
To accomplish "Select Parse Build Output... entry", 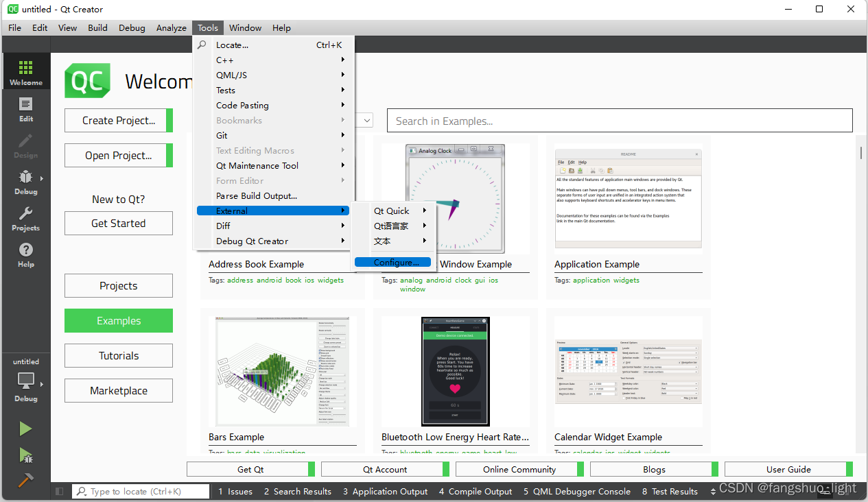I will click(273, 196).
